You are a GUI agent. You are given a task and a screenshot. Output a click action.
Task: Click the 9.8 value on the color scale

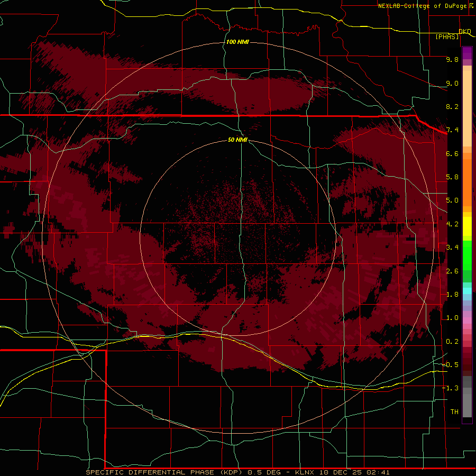(x=452, y=59)
